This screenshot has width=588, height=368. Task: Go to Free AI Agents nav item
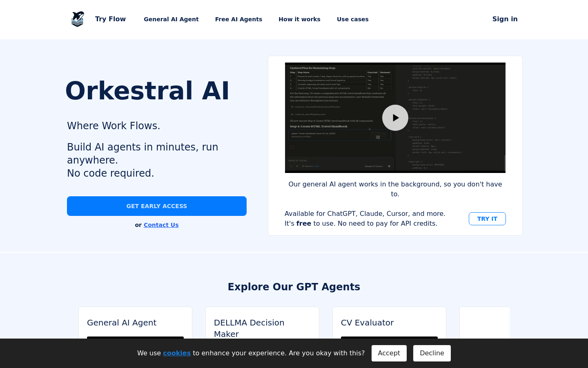pyautogui.click(x=238, y=19)
